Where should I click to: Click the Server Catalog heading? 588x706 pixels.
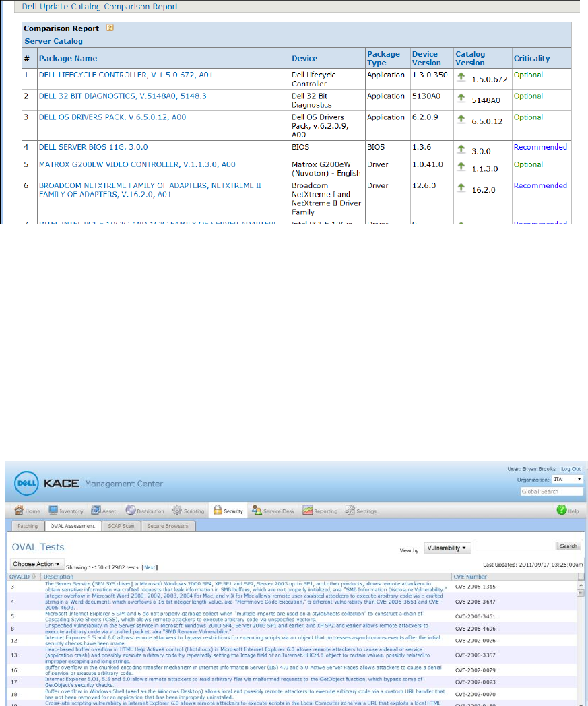tap(54, 41)
